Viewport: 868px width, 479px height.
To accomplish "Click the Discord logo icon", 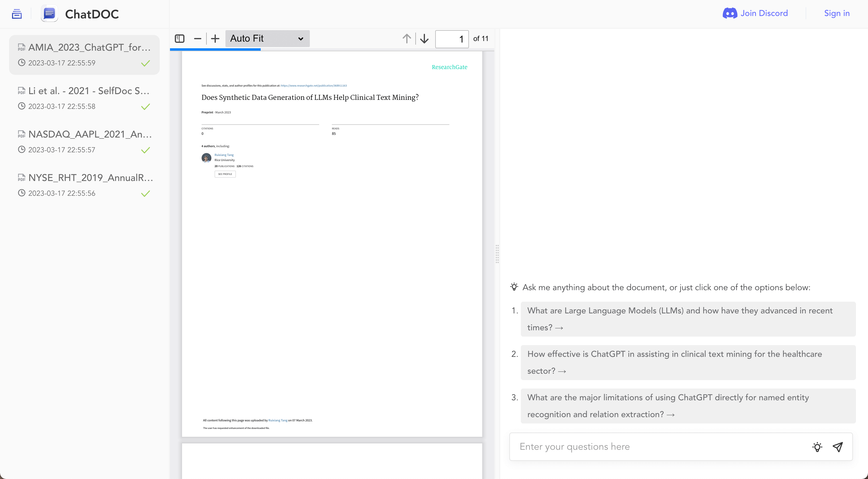I will tap(729, 14).
